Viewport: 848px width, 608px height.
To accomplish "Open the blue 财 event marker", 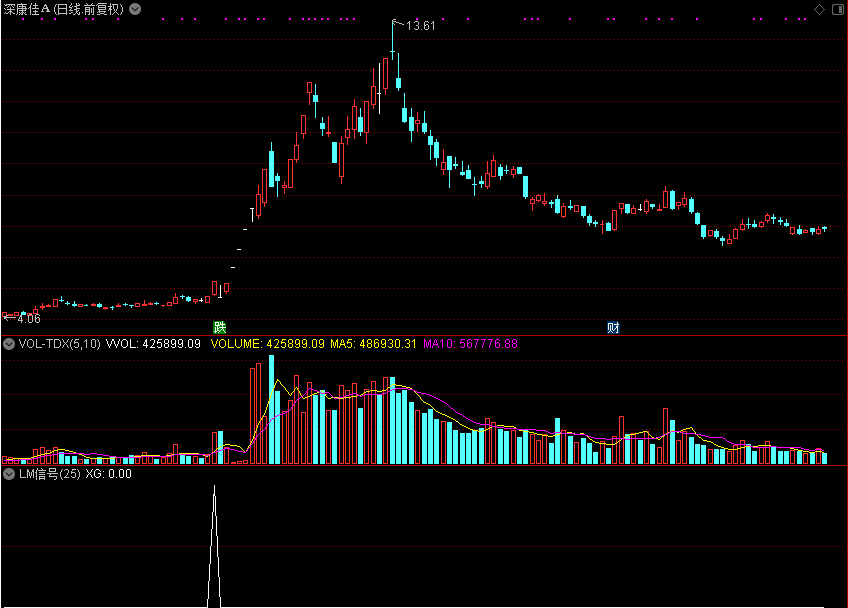I will [613, 327].
